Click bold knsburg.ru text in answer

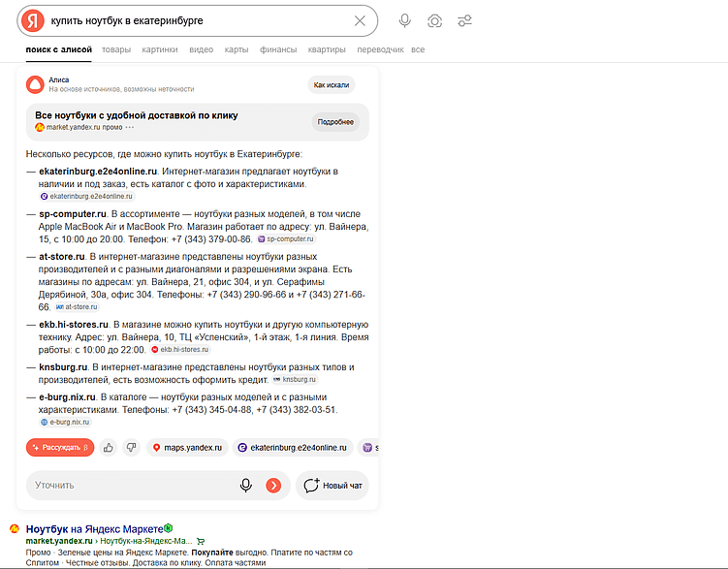[63, 367]
